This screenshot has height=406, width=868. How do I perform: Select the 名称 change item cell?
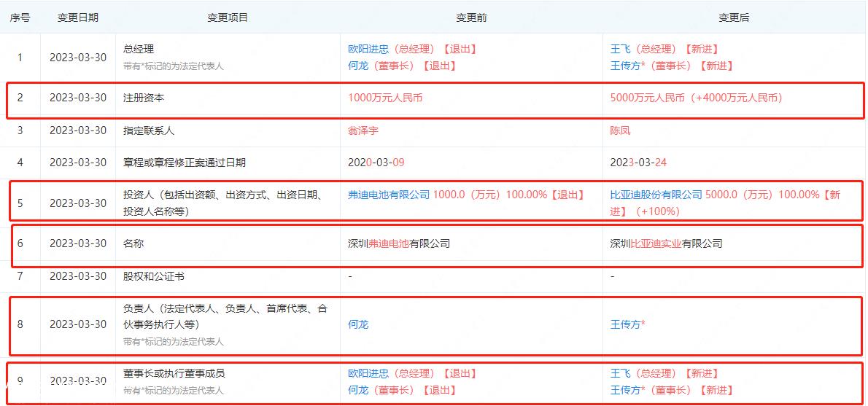[x=228, y=243]
